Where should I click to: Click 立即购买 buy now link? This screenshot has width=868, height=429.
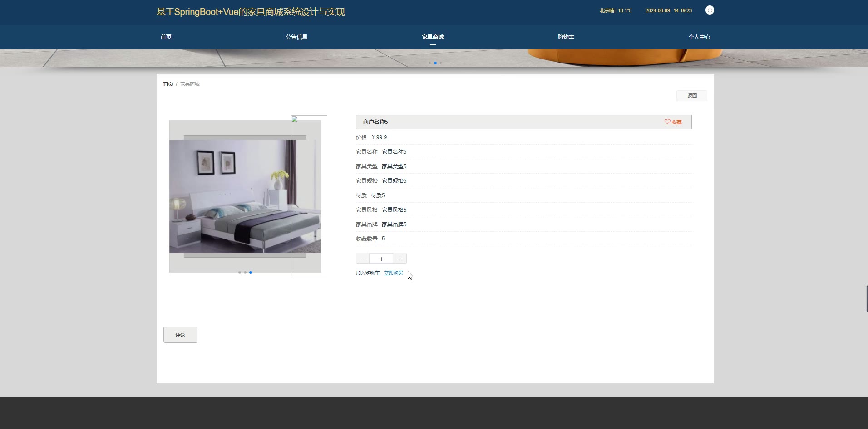click(x=393, y=273)
